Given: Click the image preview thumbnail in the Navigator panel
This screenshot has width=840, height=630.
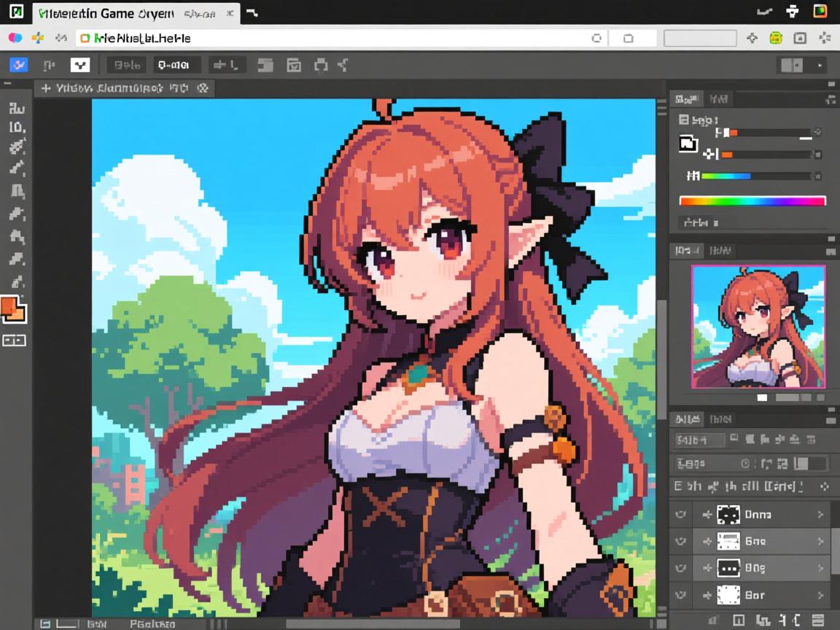Looking at the screenshot, I should tap(758, 326).
